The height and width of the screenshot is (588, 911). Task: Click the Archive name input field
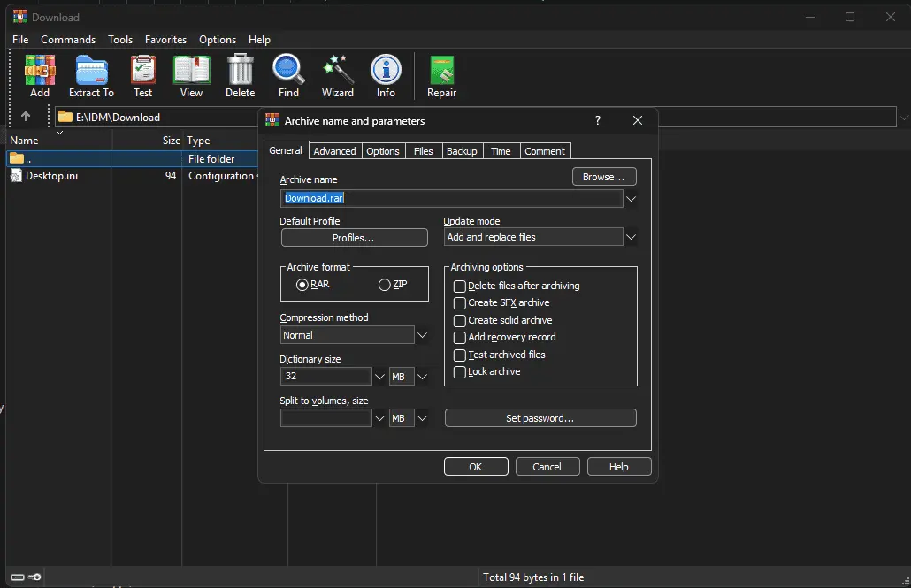click(x=451, y=198)
